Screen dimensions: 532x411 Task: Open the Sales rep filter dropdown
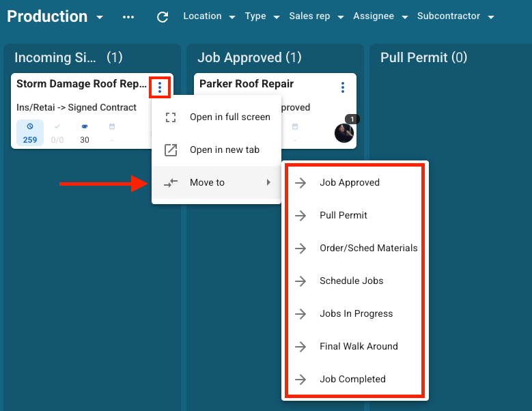click(316, 16)
